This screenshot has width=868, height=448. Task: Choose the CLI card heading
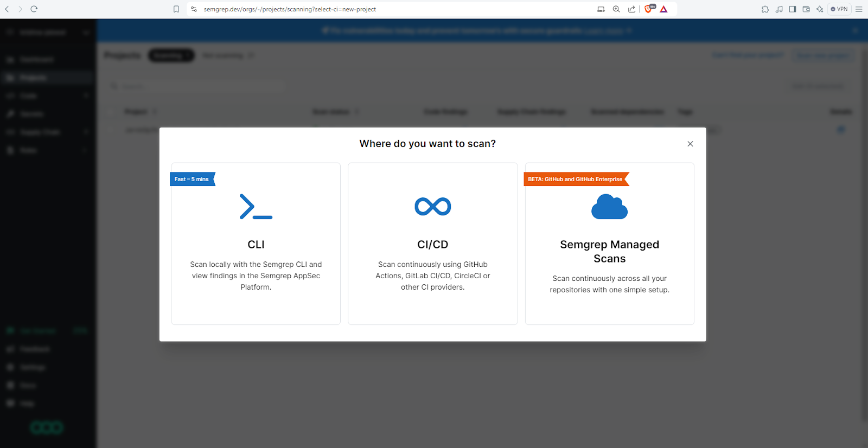pos(256,245)
